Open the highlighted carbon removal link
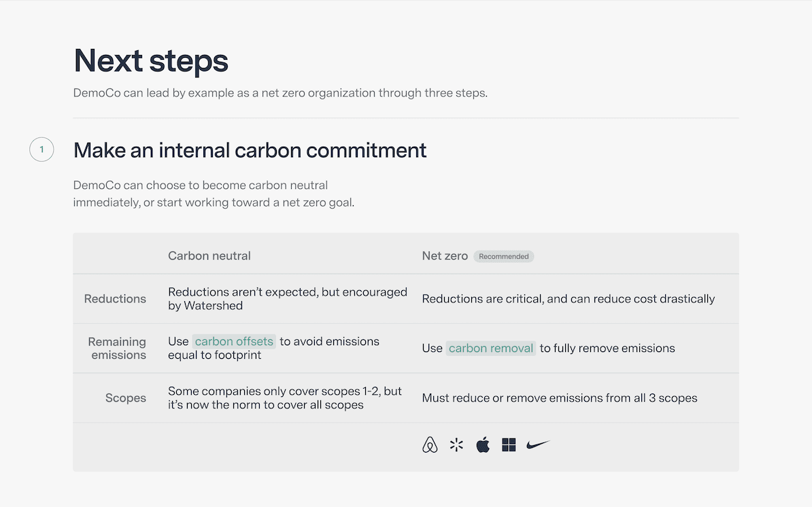 tap(491, 348)
